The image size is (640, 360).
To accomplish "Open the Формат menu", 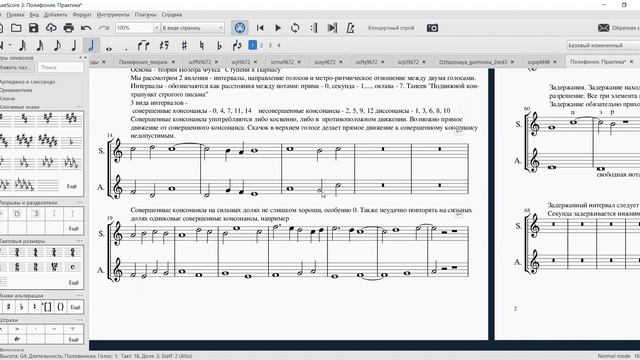I will tap(82, 14).
